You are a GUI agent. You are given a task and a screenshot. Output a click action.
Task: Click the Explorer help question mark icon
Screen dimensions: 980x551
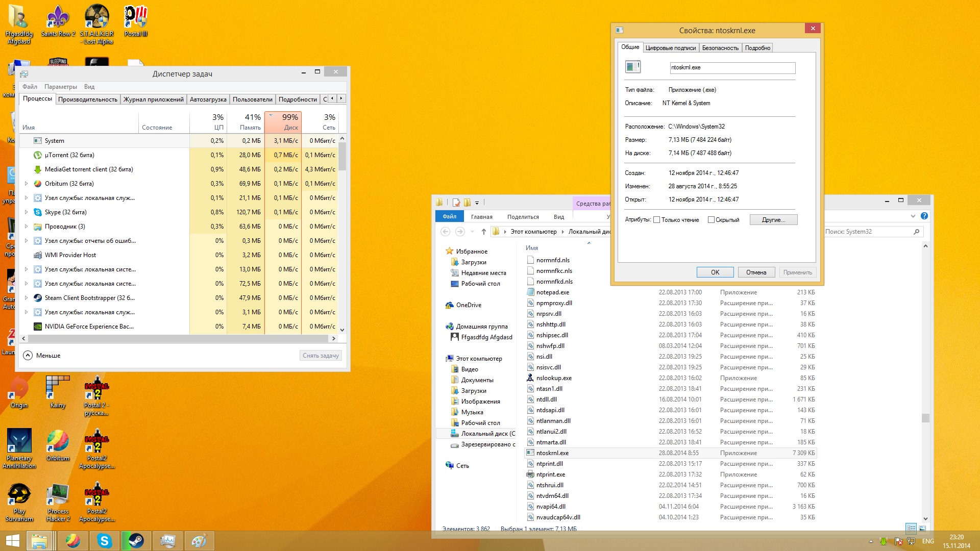pos(924,216)
